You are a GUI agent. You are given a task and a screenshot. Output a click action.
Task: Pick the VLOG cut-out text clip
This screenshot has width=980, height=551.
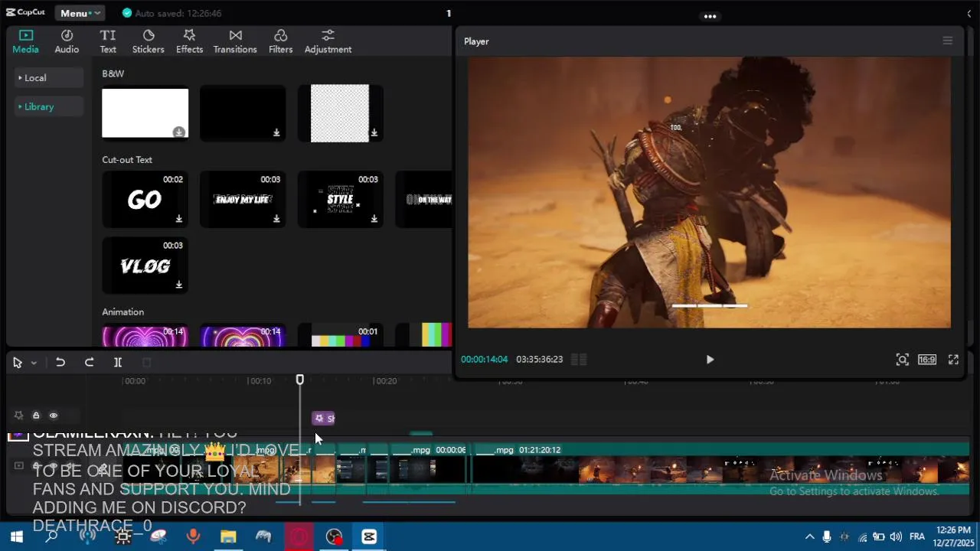click(145, 266)
